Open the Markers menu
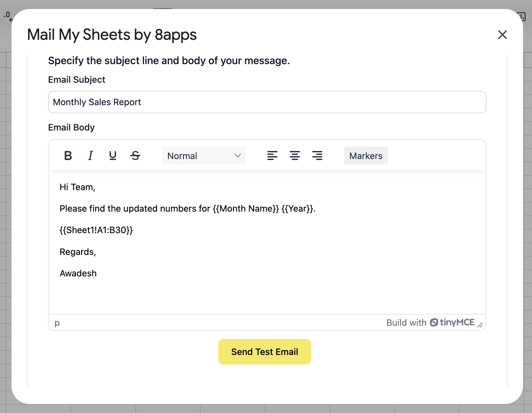Image resolution: width=532 pixels, height=413 pixels. click(366, 156)
